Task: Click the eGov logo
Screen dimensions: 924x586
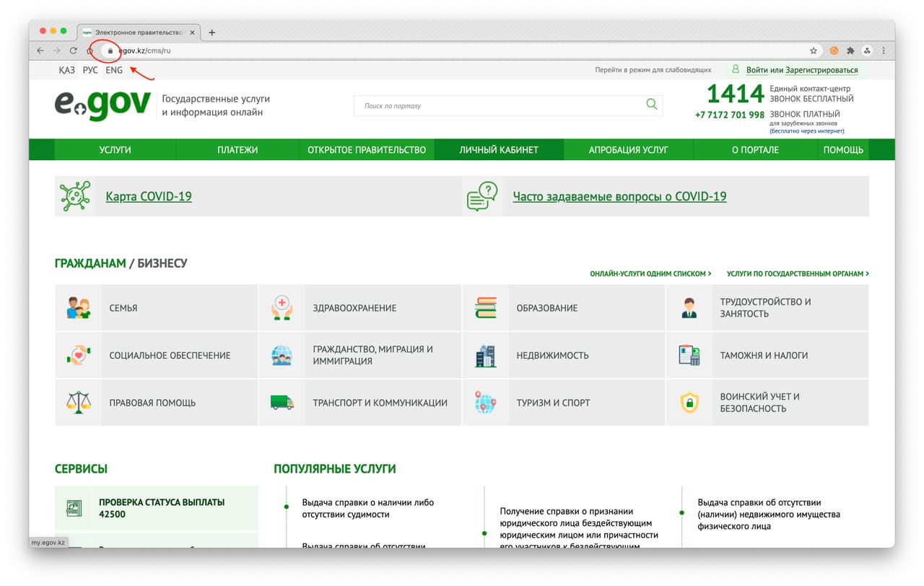Action: [x=103, y=105]
